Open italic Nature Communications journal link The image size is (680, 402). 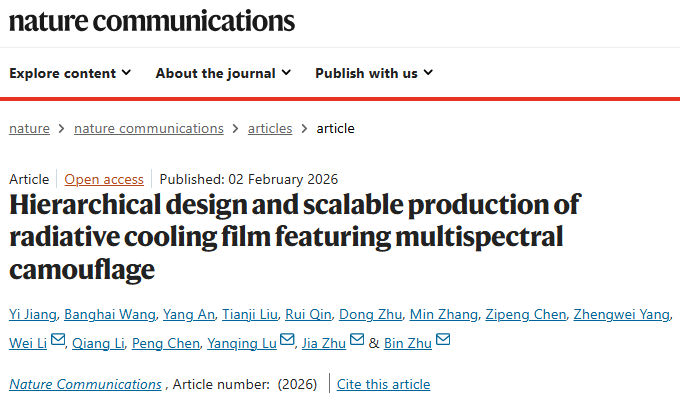point(85,384)
